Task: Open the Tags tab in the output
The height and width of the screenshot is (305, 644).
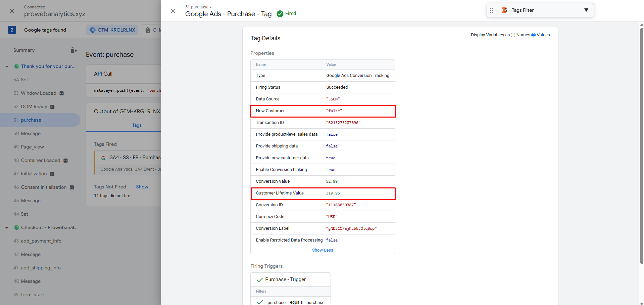Action: (x=137, y=125)
